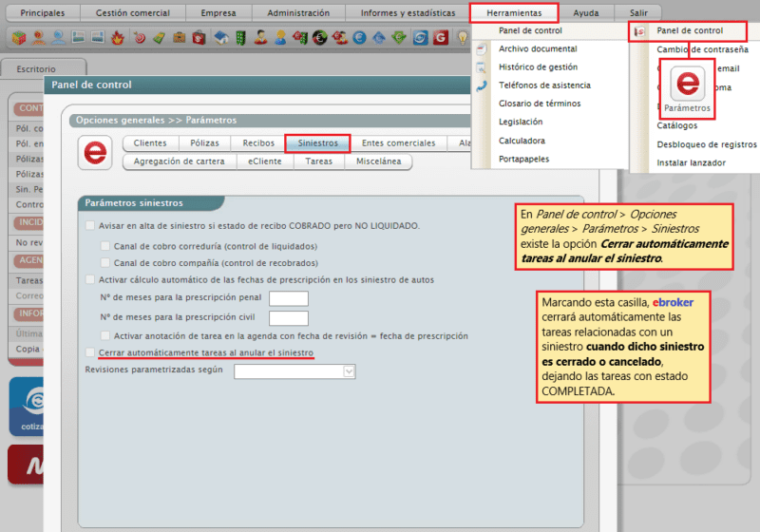The image size is (760, 532).
Task: Open the Administración menu
Action: point(298,13)
